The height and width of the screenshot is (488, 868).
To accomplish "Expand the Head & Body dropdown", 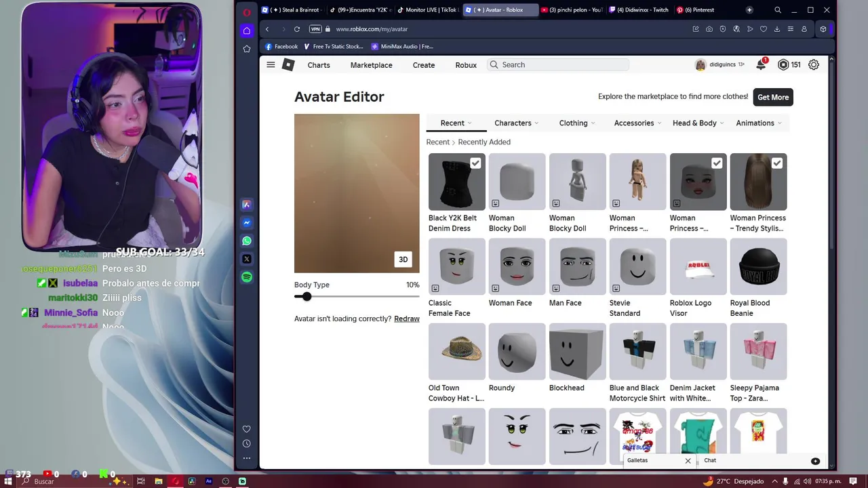I will [698, 123].
